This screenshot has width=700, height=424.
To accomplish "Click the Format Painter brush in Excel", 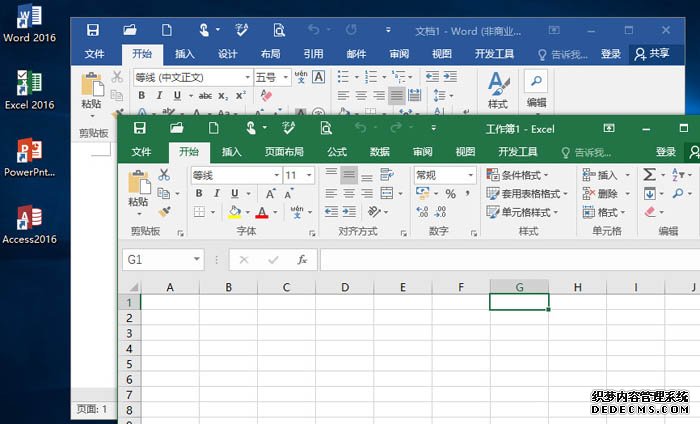I will [164, 211].
